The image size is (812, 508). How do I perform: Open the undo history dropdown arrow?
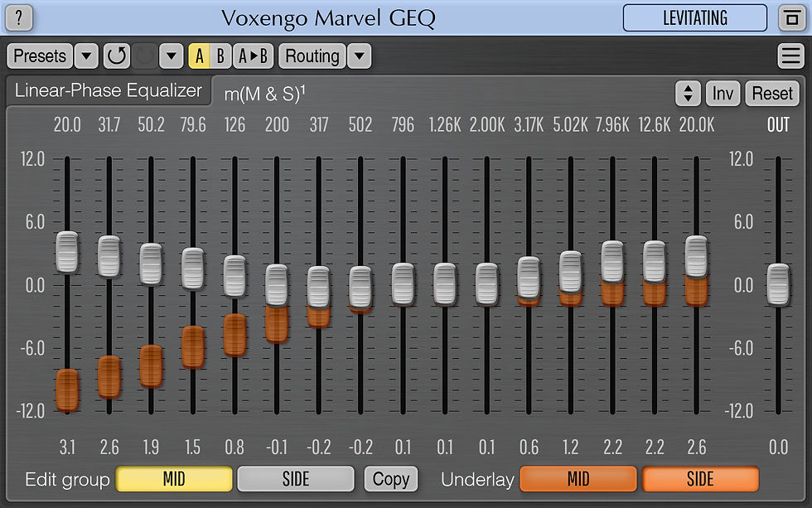(x=172, y=56)
